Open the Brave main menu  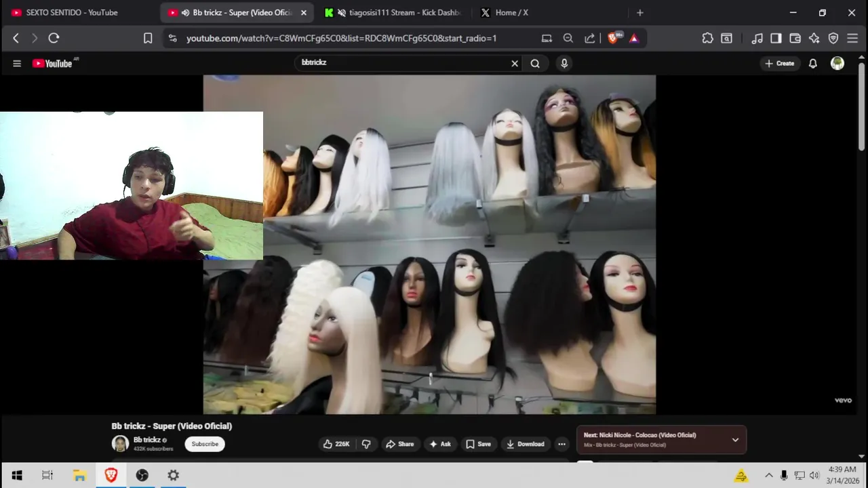coord(852,39)
